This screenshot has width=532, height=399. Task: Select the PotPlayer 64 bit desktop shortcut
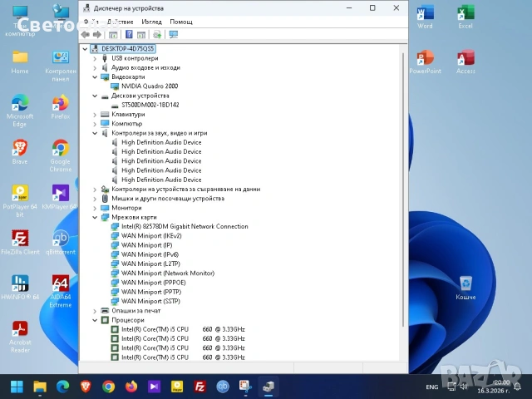click(20, 201)
